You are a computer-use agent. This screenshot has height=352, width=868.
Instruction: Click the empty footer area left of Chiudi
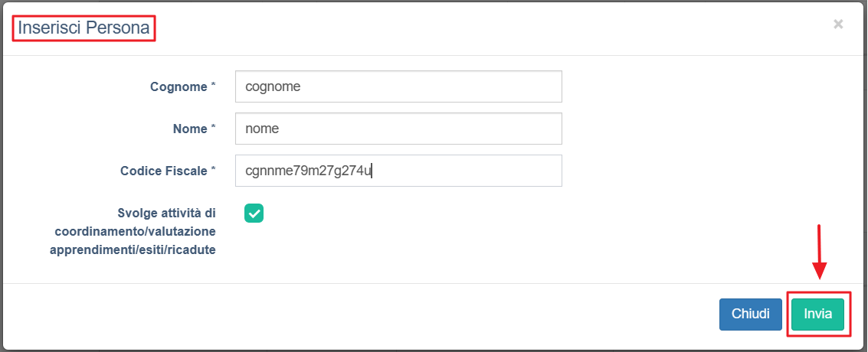360,314
